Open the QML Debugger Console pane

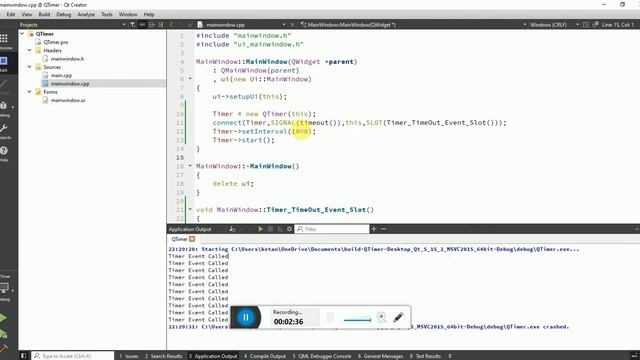coord(322,356)
